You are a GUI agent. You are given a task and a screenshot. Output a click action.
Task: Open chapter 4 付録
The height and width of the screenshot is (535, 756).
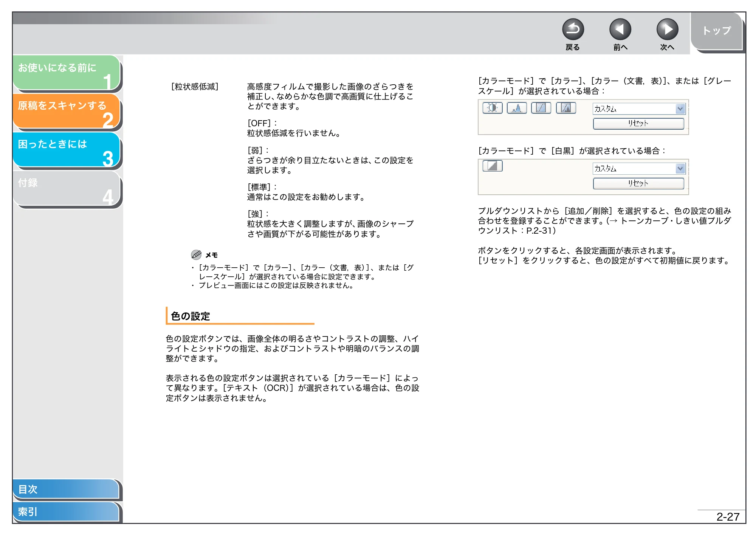(67, 188)
